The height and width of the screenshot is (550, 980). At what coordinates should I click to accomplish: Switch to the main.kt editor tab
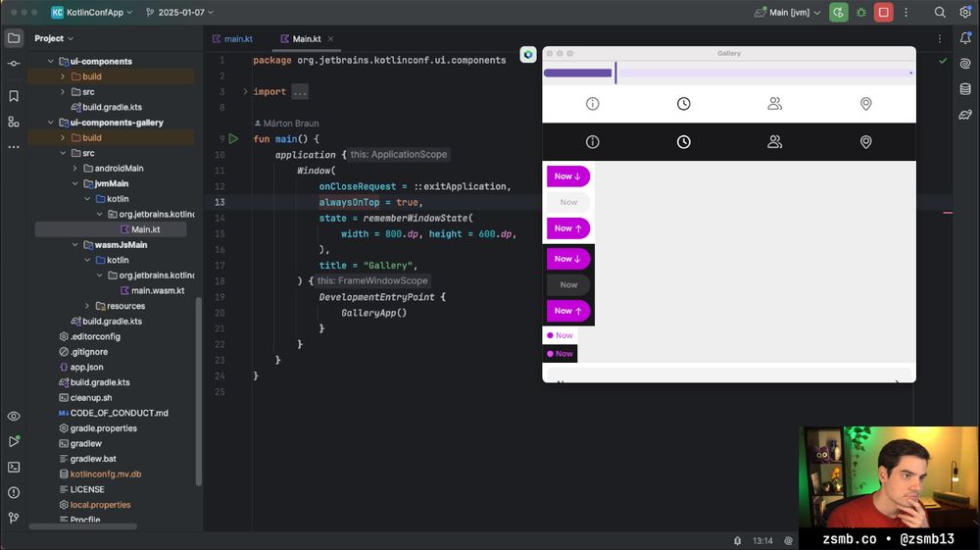[x=232, y=39]
